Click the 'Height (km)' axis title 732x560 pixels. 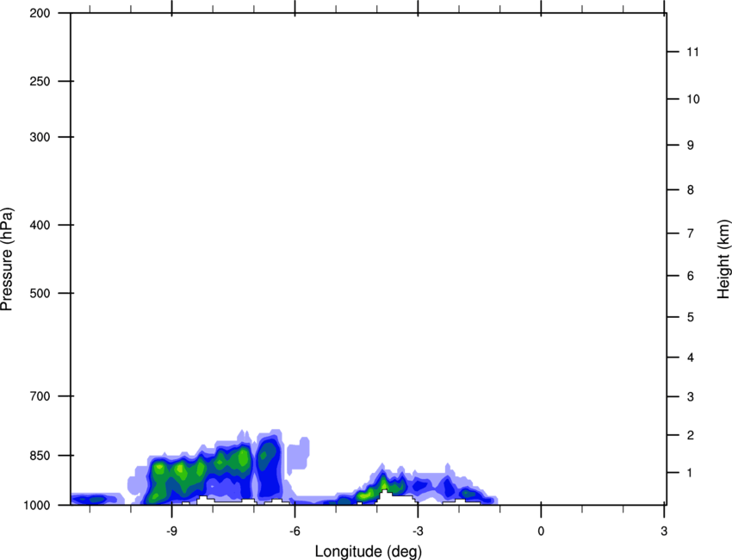pos(723,259)
